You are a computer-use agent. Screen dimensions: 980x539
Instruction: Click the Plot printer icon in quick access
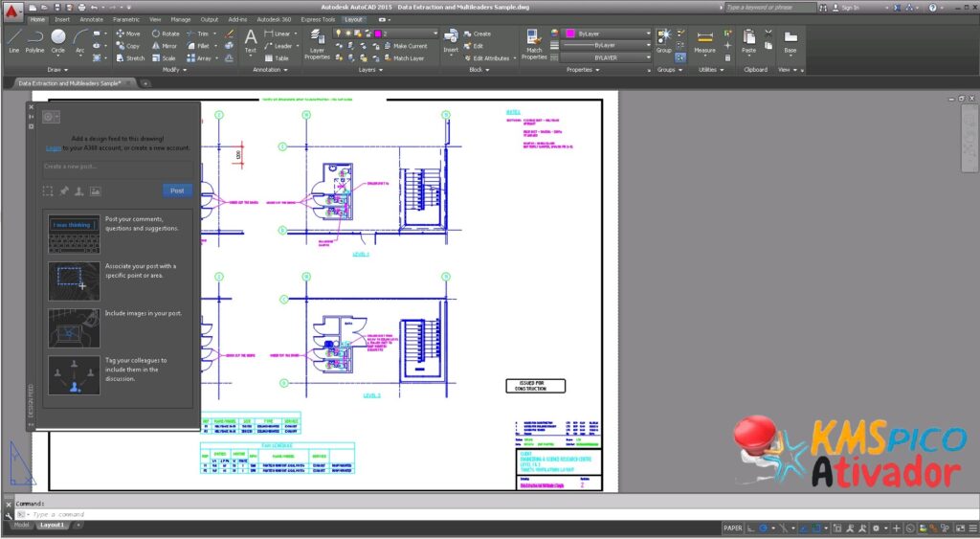(x=82, y=8)
